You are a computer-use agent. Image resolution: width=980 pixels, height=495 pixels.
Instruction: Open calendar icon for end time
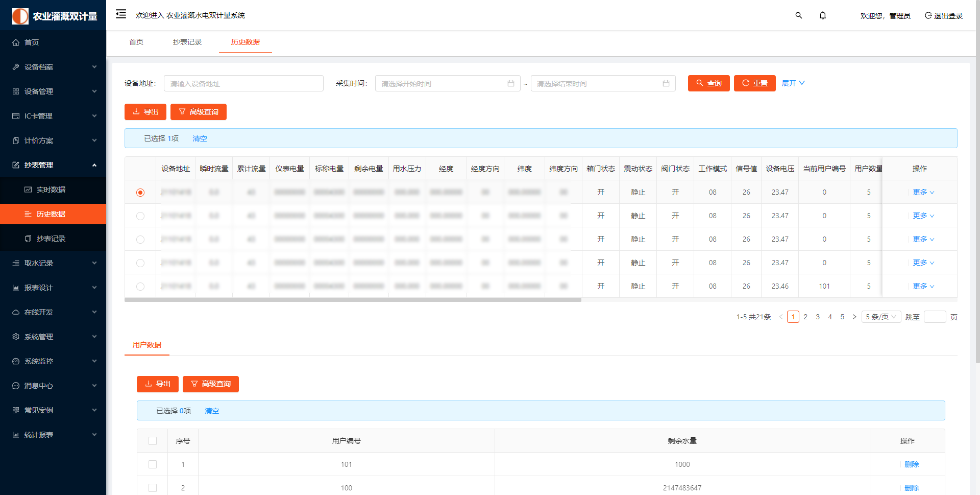tap(666, 83)
